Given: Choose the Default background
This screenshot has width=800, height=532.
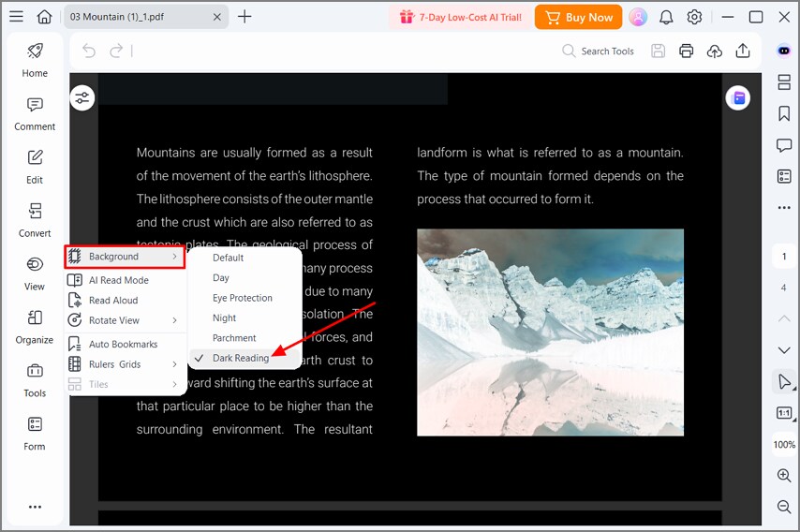Looking at the screenshot, I should pos(244,258).
